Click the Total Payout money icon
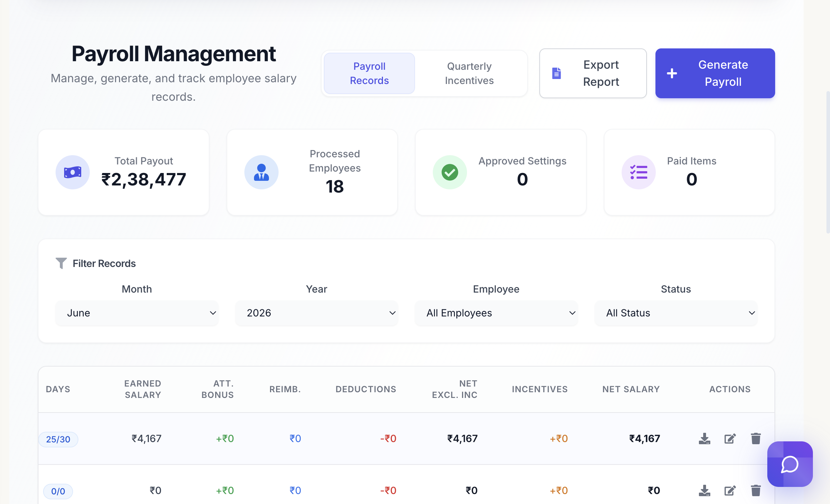 tap(73, 172)
